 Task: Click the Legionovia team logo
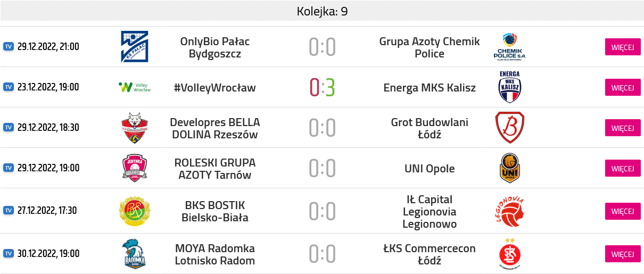509,211
